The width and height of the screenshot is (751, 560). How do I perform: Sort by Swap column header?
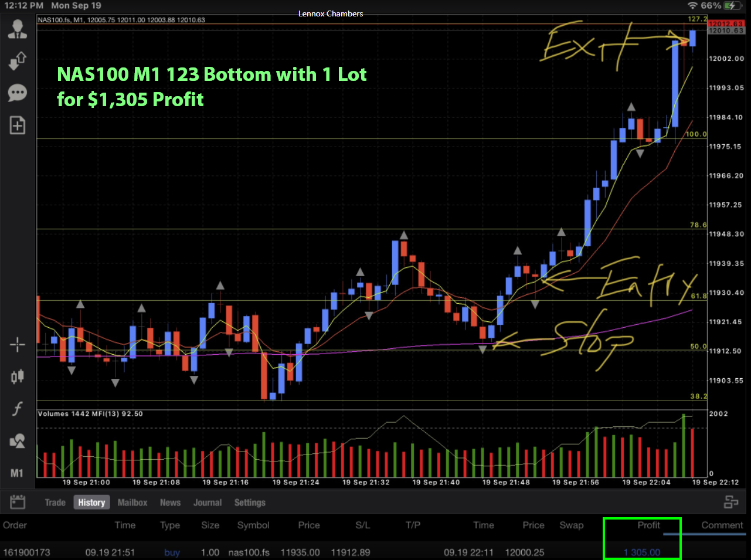click(x=572, y=525)
